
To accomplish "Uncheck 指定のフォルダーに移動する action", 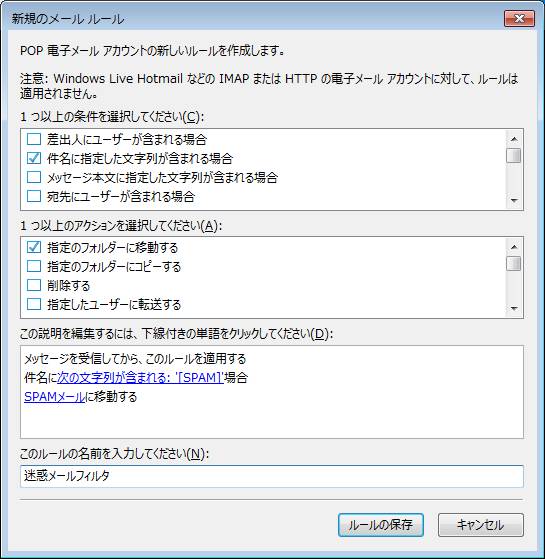I will click(x=34, y=247).
